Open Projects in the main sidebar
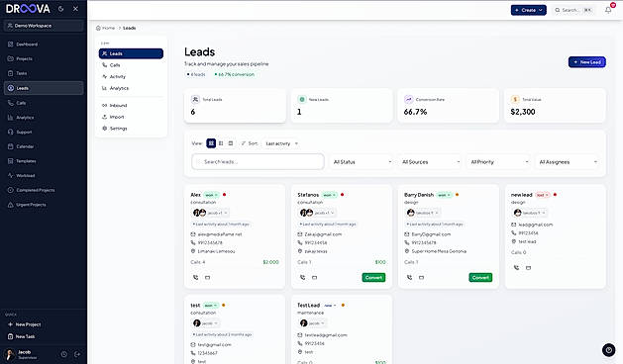623x364 pixels. click(x=44, y=58)
